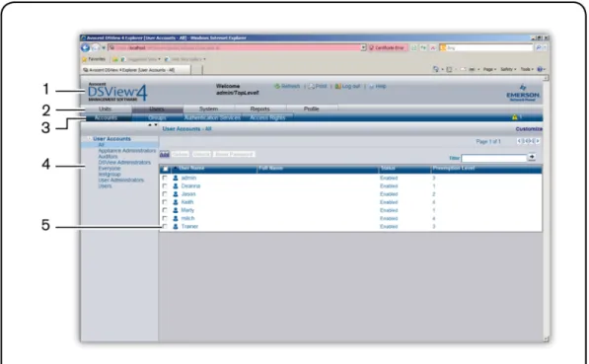Click the DSView 4 logo
This screenshot has height=364, width=589.
117,93
